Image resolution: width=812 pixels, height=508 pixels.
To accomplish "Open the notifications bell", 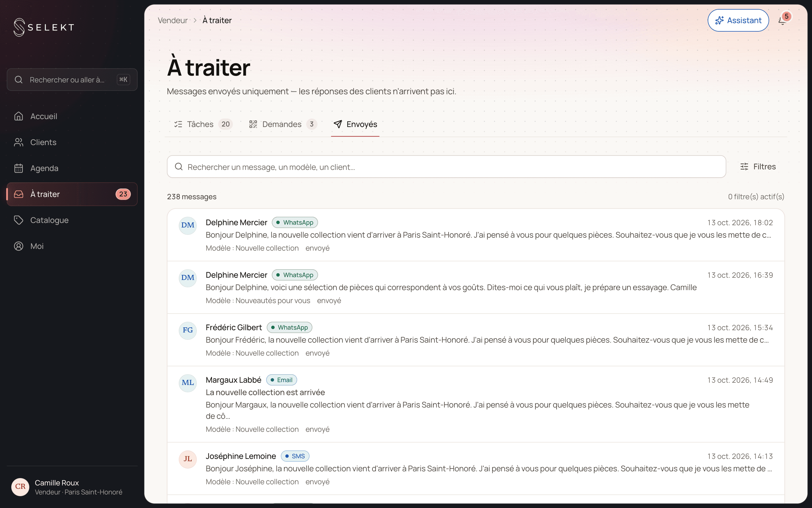I will [782, 21].
